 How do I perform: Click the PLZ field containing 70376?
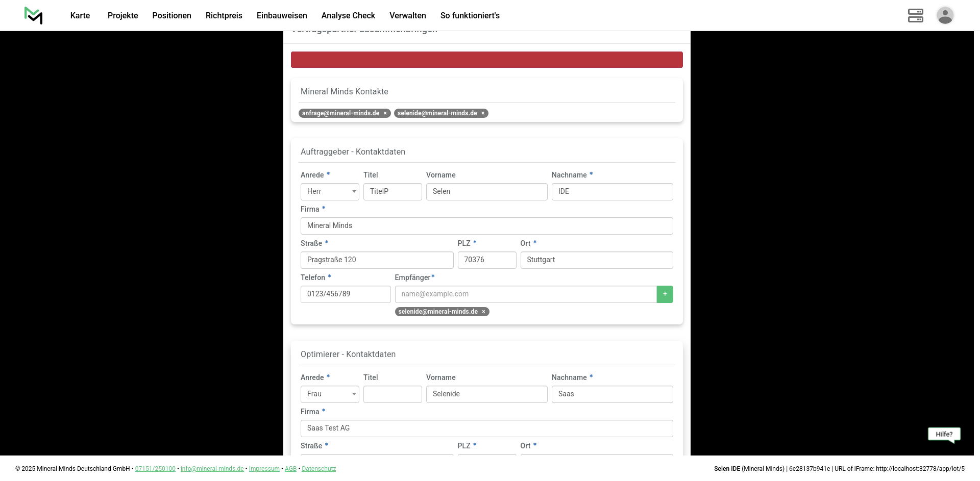pos(486,260)
